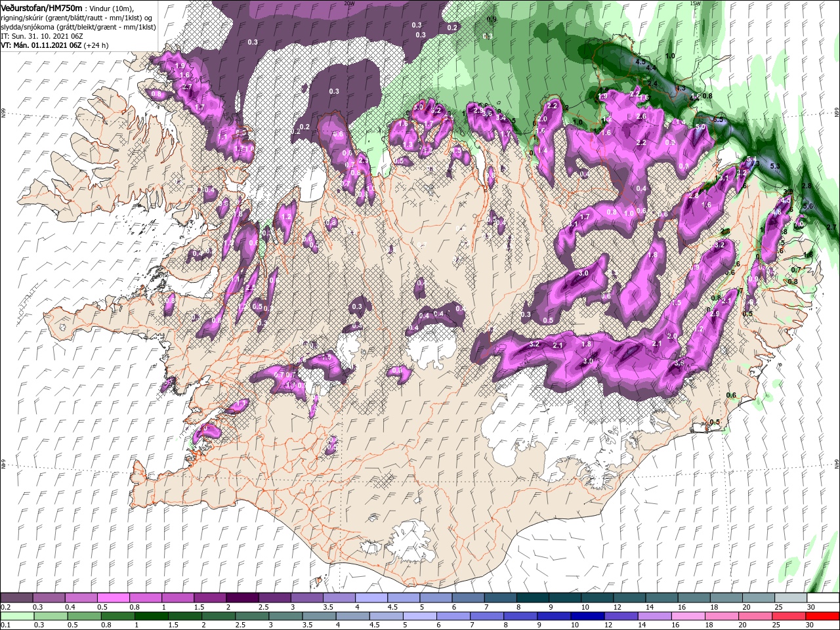
Task: Pick the lower scale swatch starting at 3
Action: pyautogui.click(x=285, y=616)
